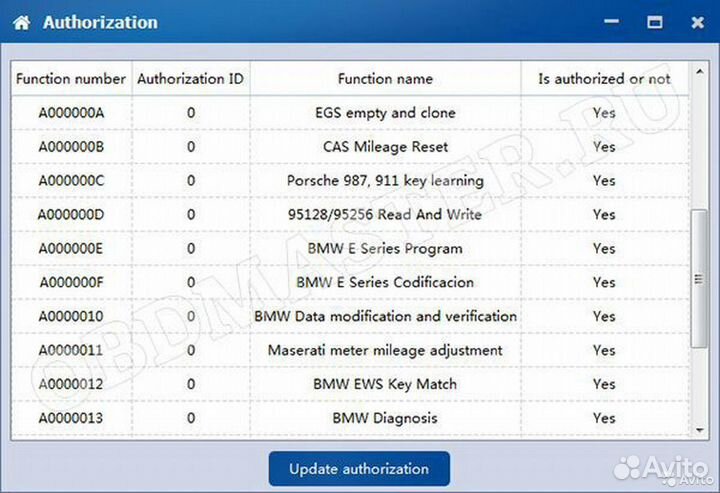Click Authorization ID 0 in A000000C row
The width and height of the screenshot is (720, 493).
tap(191, 181)
